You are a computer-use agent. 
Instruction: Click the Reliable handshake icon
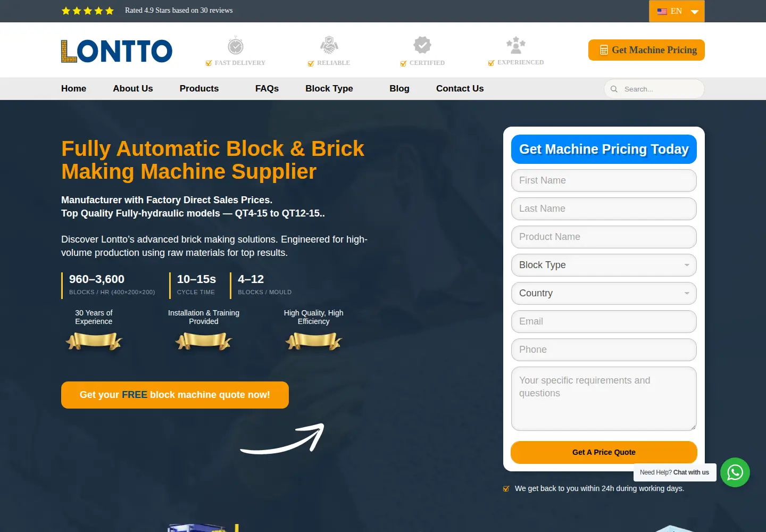pyautogui.click(x=329, y=45)
